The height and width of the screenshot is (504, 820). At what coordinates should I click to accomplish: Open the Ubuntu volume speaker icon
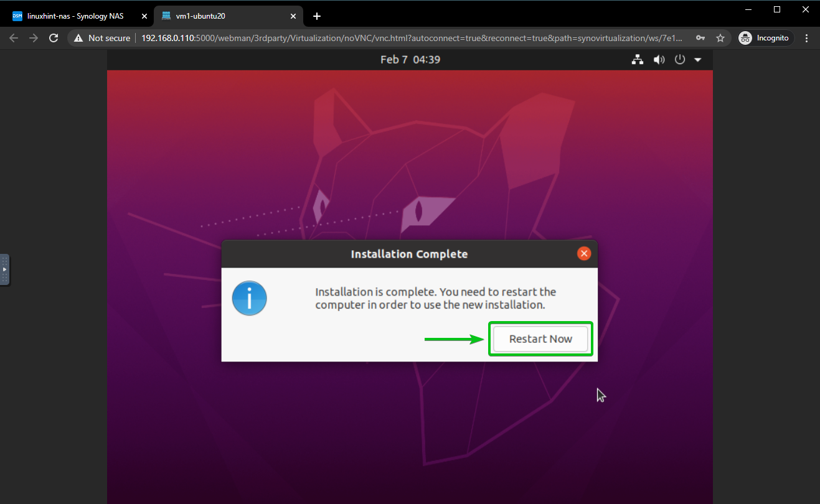[658, 60]
